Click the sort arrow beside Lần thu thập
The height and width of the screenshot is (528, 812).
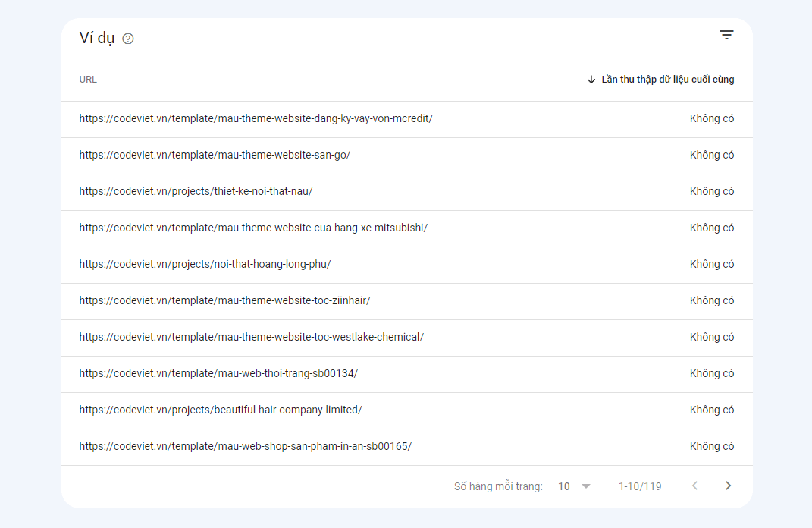(x=591, y=80)
